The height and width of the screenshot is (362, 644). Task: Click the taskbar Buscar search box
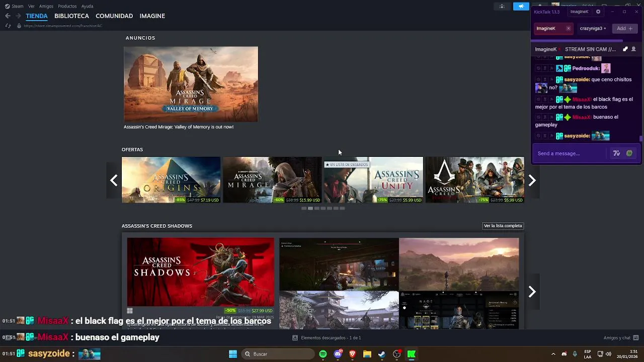[x=278, y=354]
